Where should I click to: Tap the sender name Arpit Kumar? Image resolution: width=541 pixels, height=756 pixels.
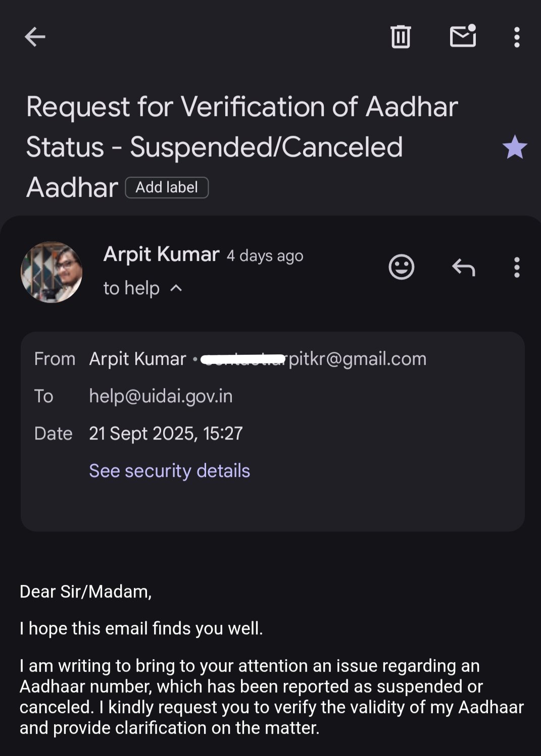[161, 254]
